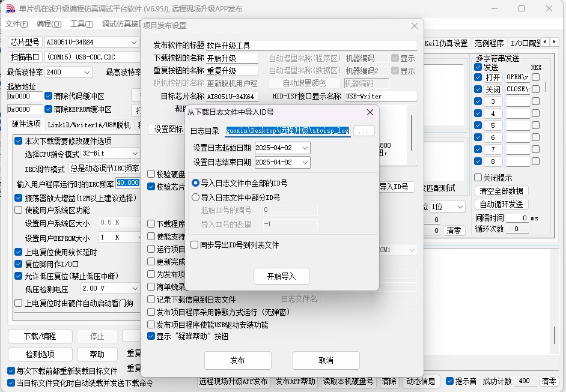Toggle 清除EEPROM缓冲区 checkbox
Viewport: 566px width, 392px height.
click(49, 109)
